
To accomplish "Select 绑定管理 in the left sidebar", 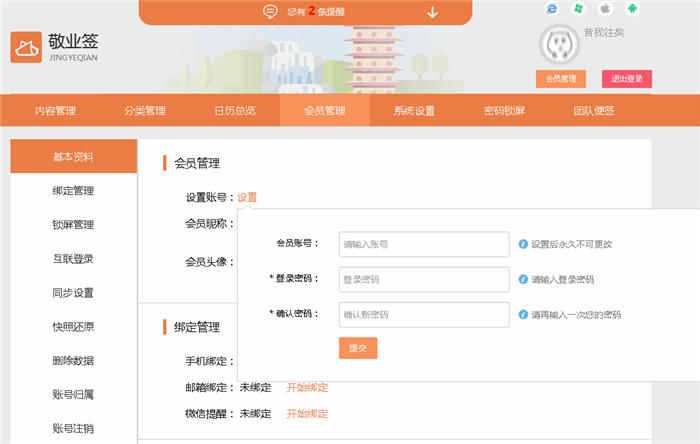I will [73, 191].
